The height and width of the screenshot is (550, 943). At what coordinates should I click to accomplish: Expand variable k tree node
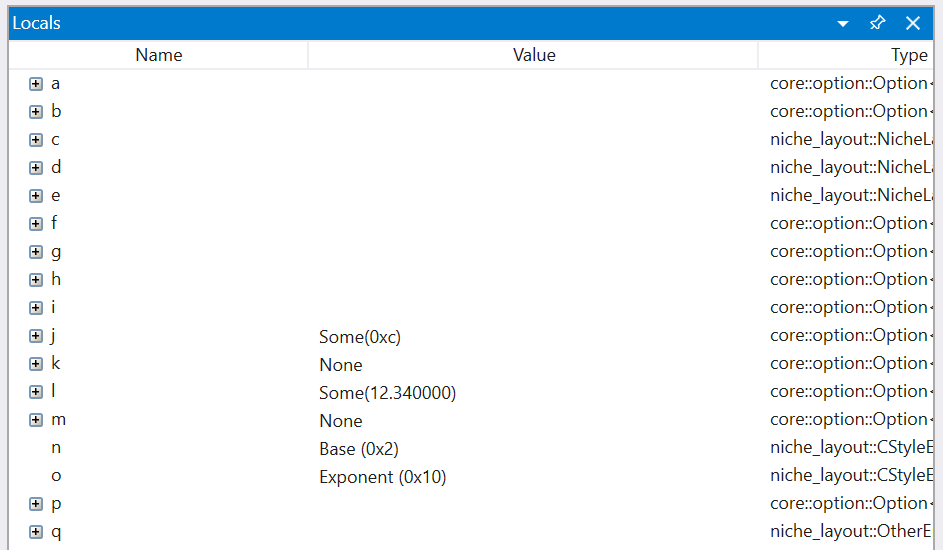(x=36, y=364)
